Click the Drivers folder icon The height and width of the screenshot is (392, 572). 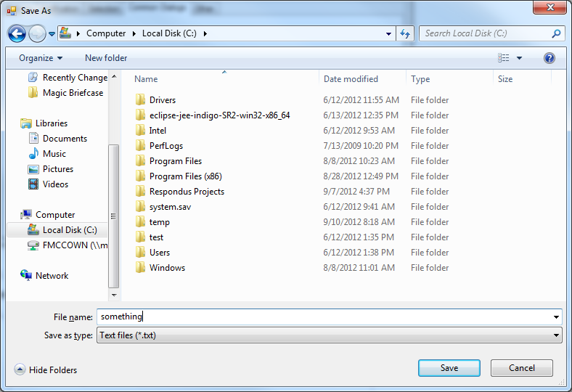coord(140,100)
